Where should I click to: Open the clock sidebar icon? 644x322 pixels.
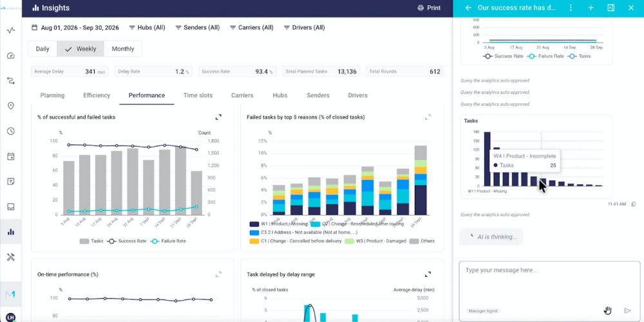coord(11,131)
